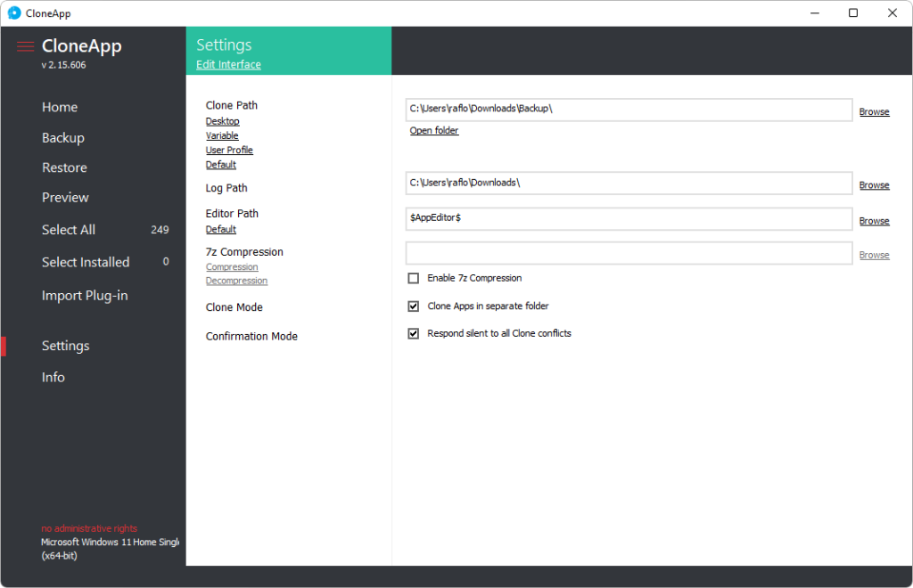The height and width of the screenshot is (588, 913).
Task: Open the Preview section
Action: [64, 197]
